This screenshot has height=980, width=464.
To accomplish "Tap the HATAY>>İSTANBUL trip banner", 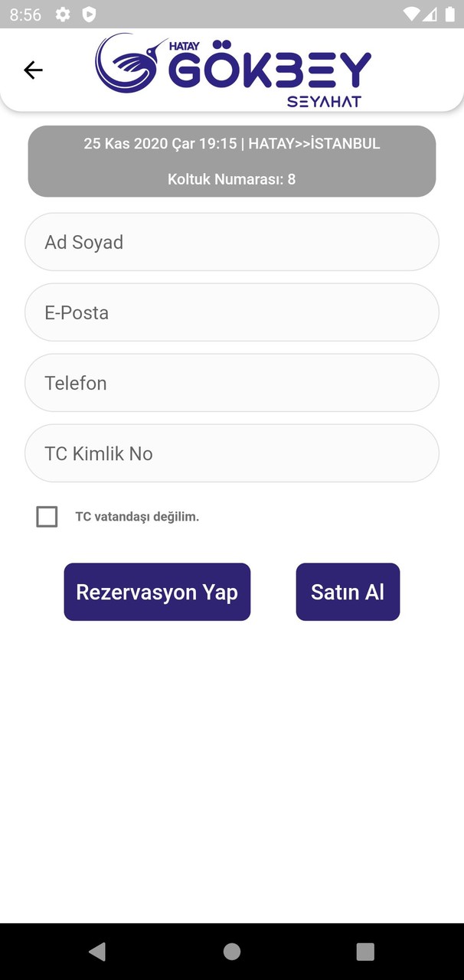I will tap(232, 143).
